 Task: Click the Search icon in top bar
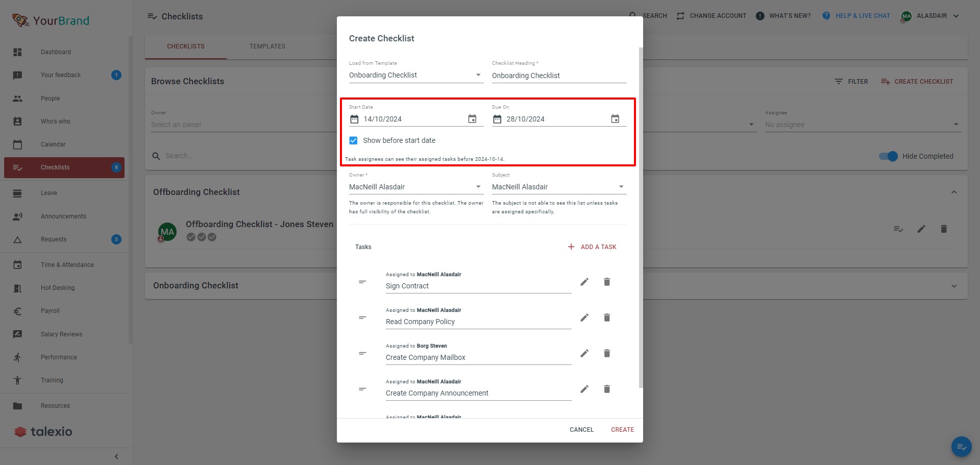tap(632, 16)
